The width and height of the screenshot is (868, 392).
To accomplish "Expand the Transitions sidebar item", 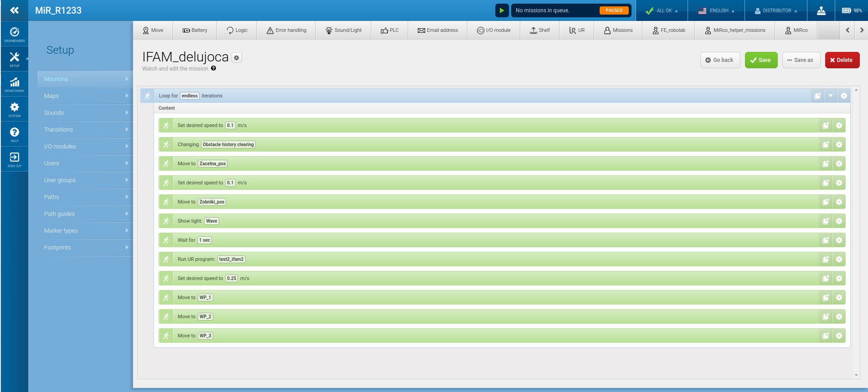I will tap(85, 129).
